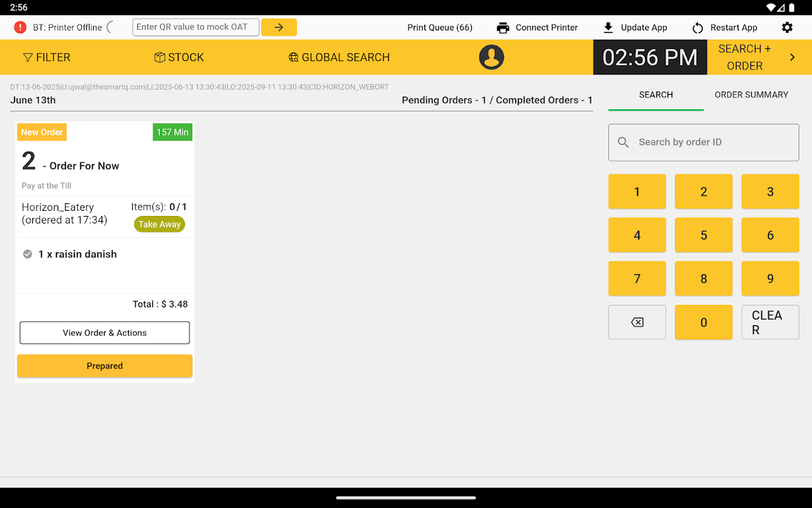812x508 pixels.
Task: Switch to the ORDER SUMMARY tab
Action: pos(751,95)
